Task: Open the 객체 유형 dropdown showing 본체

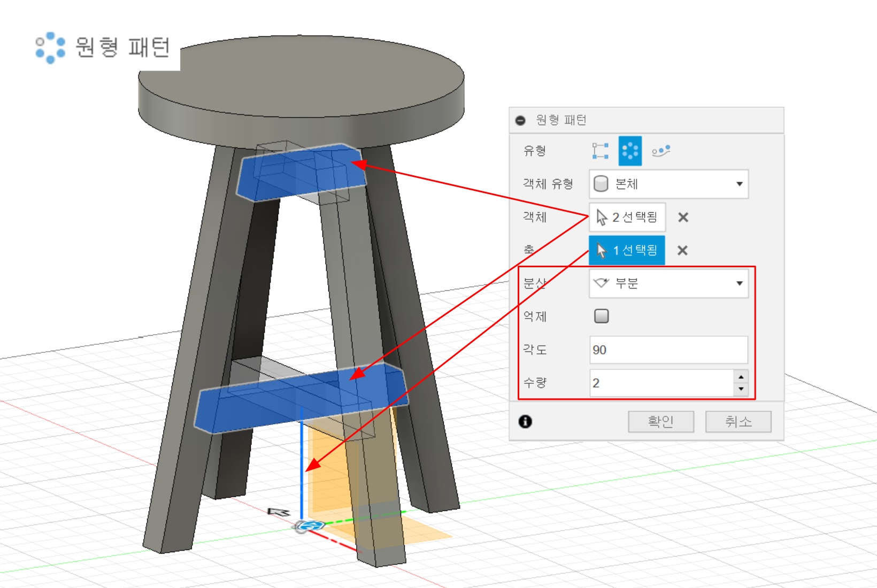Action: pyautogui.click(x=668, y=184)
